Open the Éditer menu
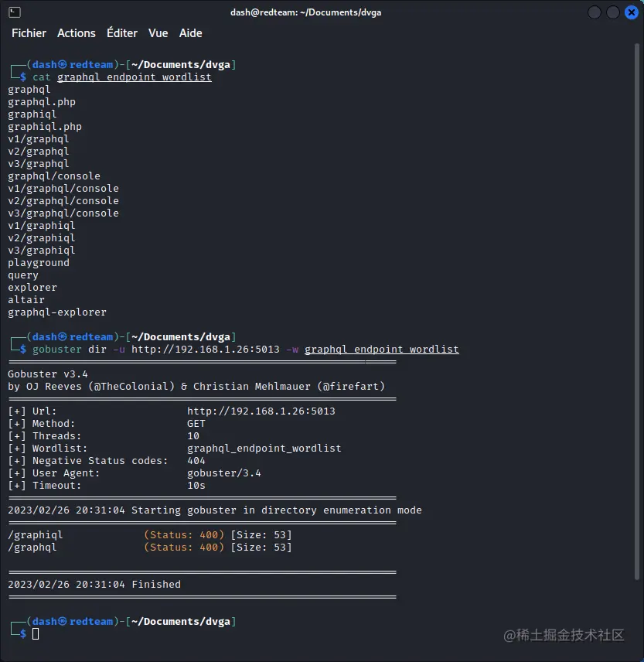Image resolution: width=644 pixels, height=662 pixels. [x=122, y=33]
